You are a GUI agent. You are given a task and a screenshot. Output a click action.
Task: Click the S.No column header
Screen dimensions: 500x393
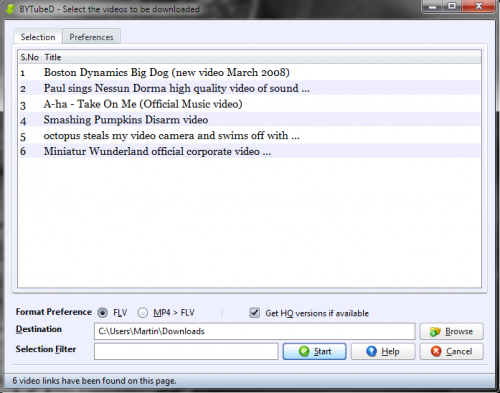tap(30, 57)
